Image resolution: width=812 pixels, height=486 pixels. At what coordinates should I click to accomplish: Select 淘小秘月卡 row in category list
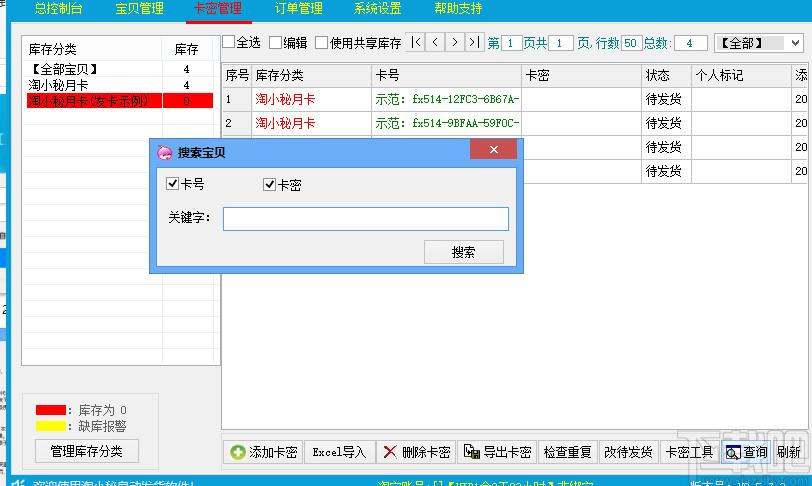tap(120, 85)
